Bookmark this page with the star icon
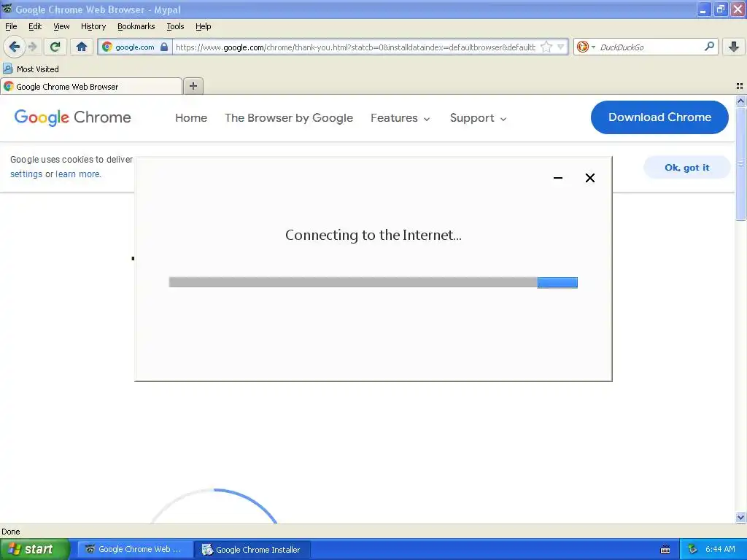Image resolution: width=747 pixels, height=560 pixels. [546, 47]
